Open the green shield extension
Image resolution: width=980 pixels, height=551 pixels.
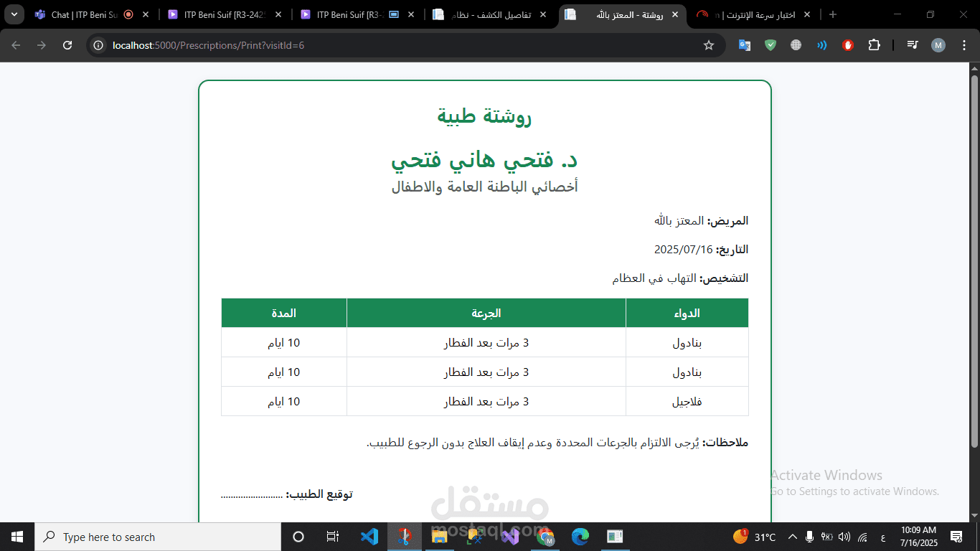771,45
